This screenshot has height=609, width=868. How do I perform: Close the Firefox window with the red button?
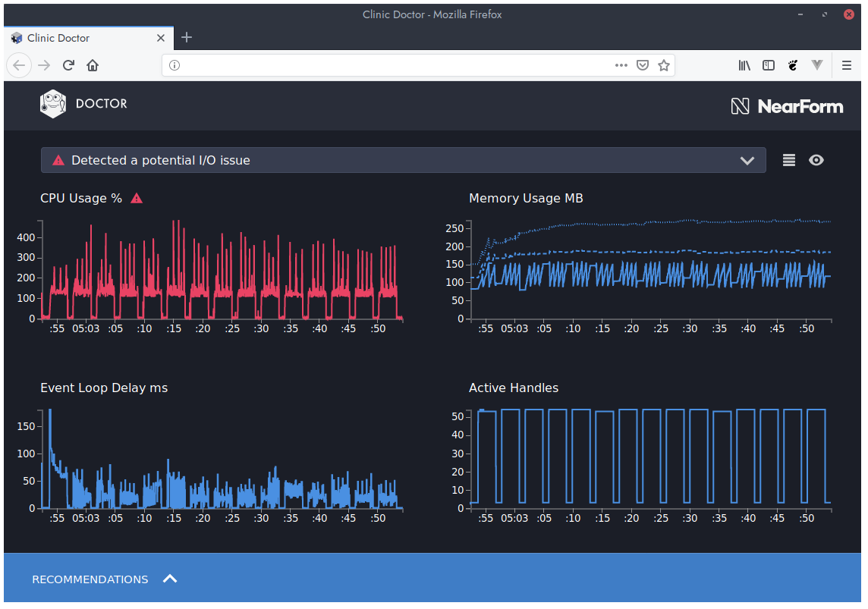[848, 15]
